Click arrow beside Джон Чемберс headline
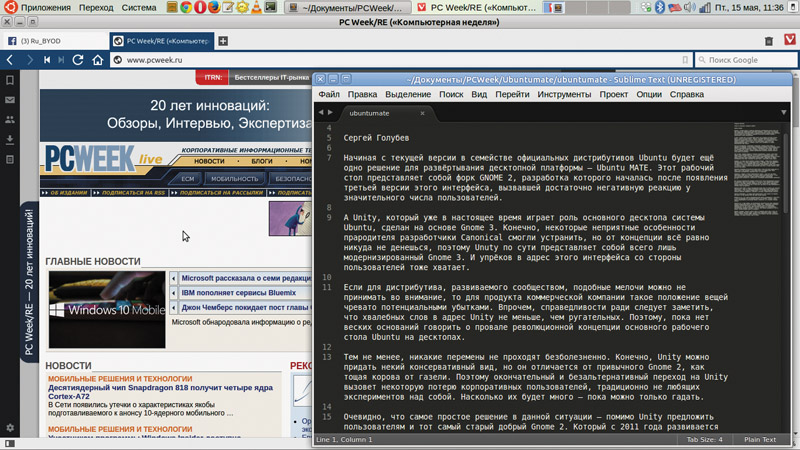Image resolution: width=800 pixels, height=450 pixels. pyautogui.click(x=173, y=308)
